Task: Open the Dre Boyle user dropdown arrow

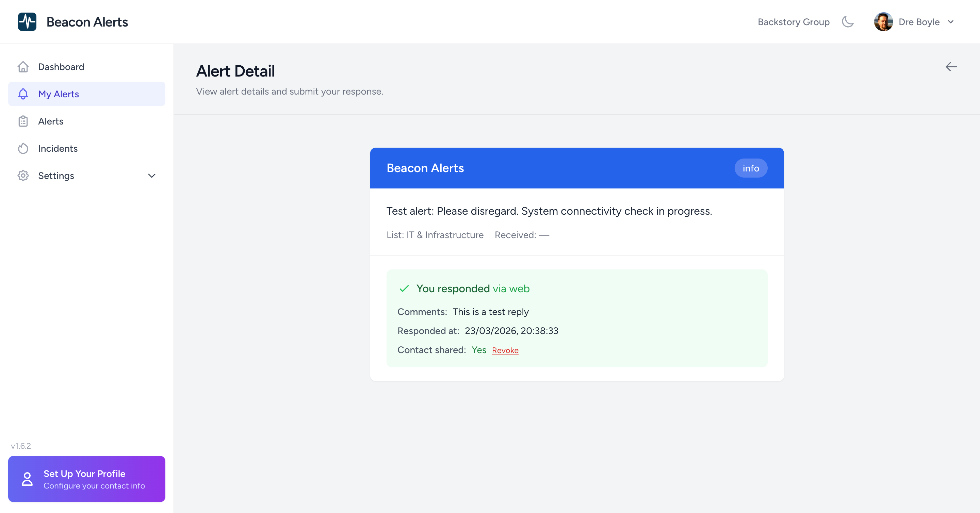Action: (x=951, y=22)
